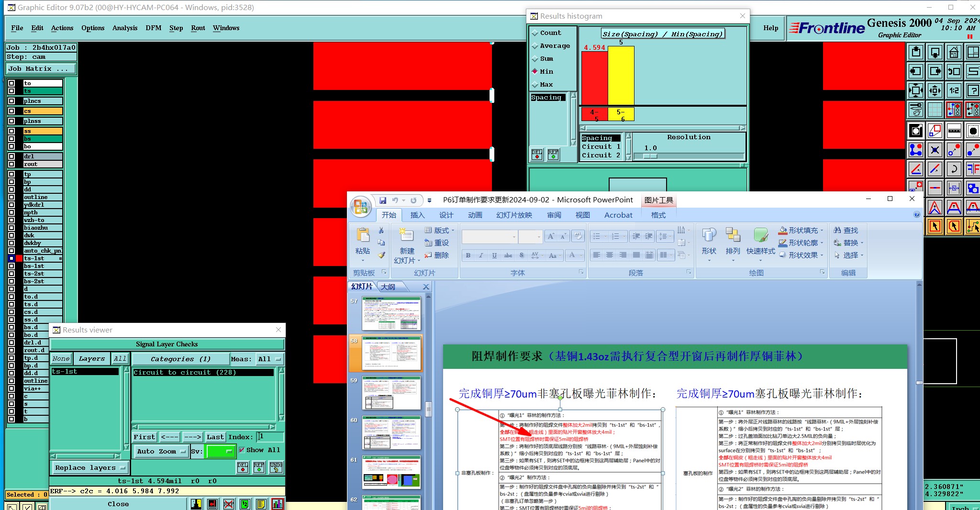Click the Bold button in PowerPoint ribbon
This screenshot has height=510, width=980.
(468, 255)
